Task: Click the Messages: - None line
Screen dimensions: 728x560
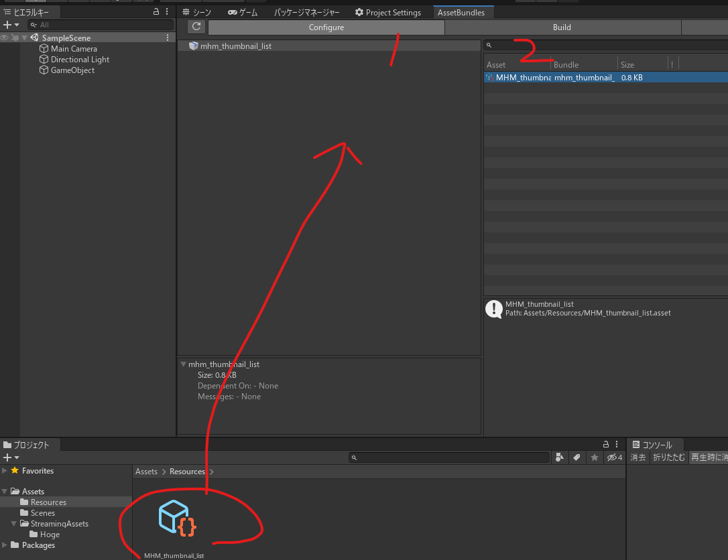Action: [x=229, y=397]
